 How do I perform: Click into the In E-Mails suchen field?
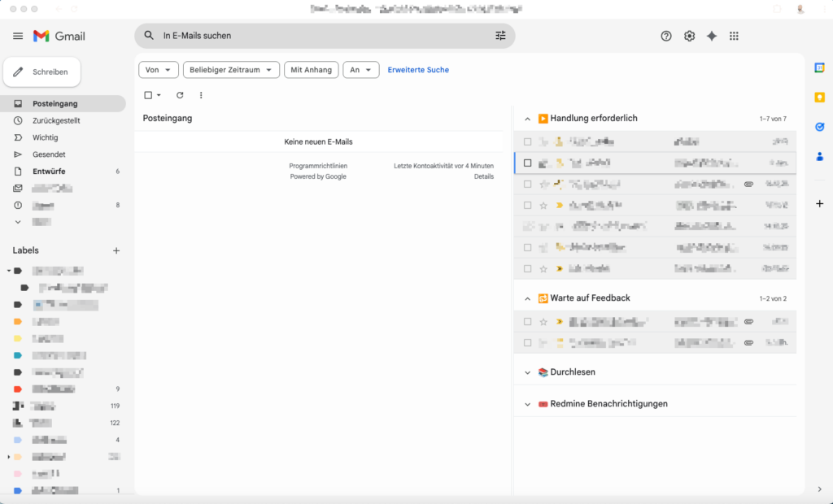coord(244,36)
